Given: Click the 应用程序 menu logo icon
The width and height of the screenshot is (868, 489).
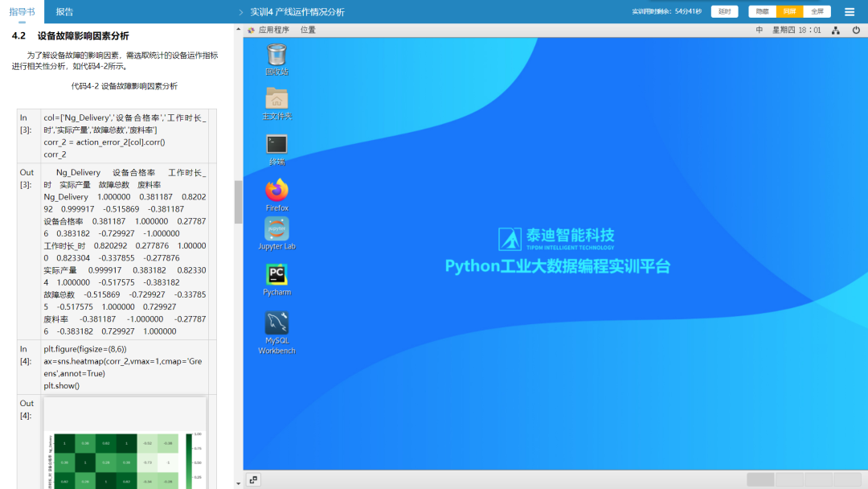Looking at the screenshot, I should tap(251, 31).
